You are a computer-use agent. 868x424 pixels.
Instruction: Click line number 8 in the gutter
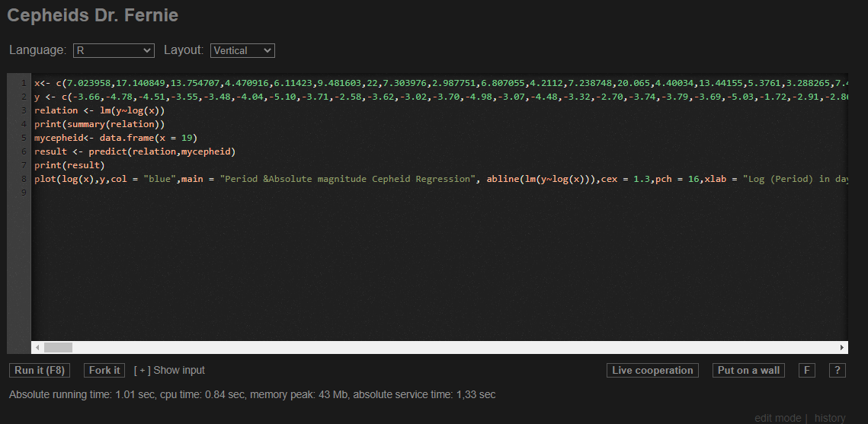click(x=24, y=179)
